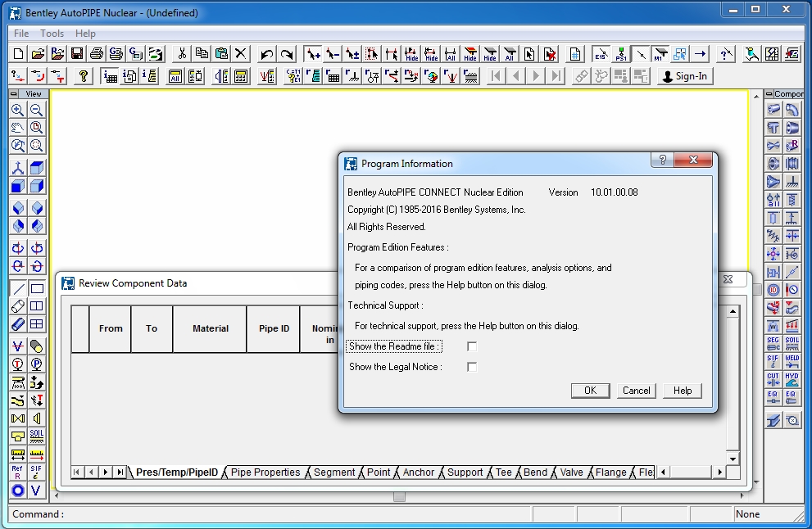Open the existing file folder icon
The height and width of the screenshot is (529, 812).
(x=38, y=54)
